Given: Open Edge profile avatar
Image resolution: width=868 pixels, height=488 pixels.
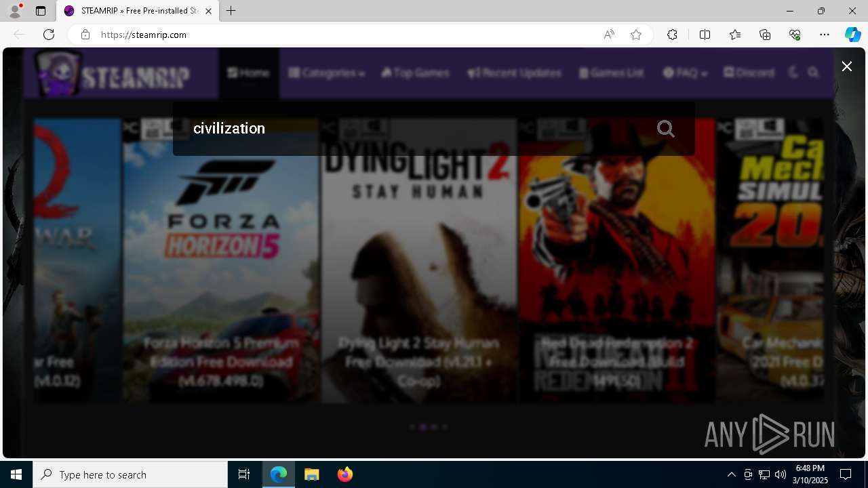Looking at the screenshot, I should [15, 11].
